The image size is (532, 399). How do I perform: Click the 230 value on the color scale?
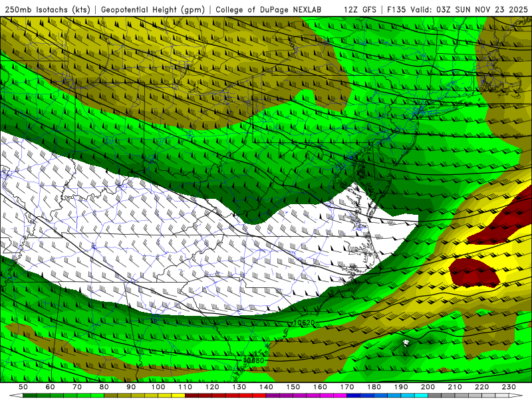pyautogui.click(x=509, y=387)
